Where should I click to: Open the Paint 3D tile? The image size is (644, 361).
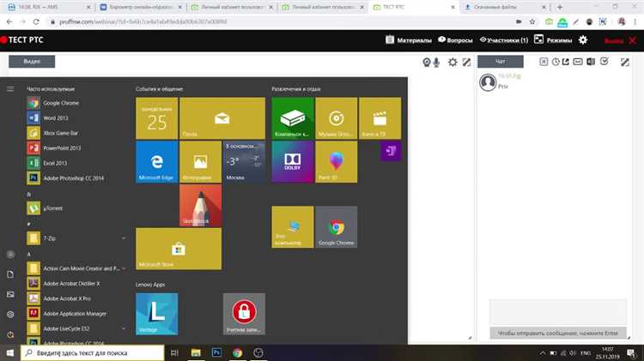(x=336, y=161)
